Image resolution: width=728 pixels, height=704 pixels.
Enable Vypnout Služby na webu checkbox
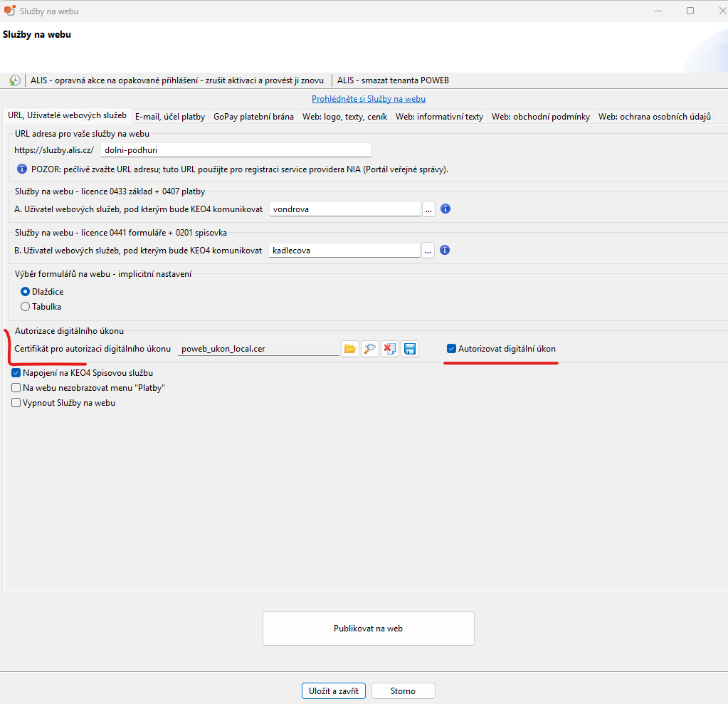[16, 402]
